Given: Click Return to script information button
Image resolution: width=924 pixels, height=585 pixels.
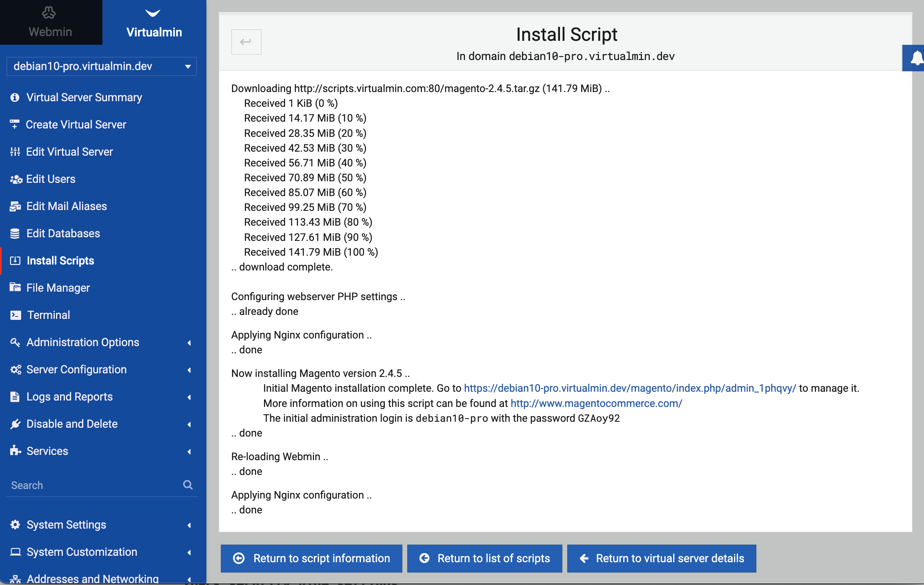Looking at the screenshot, I should click(x=311, y=558).
